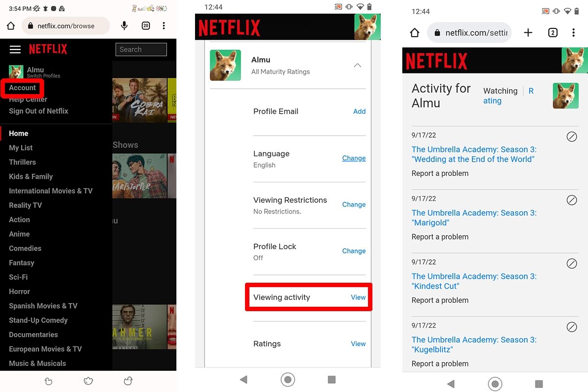Open three-dot browser menu in left screen
The height and width of the screenshot is (392, 588).
164,26
